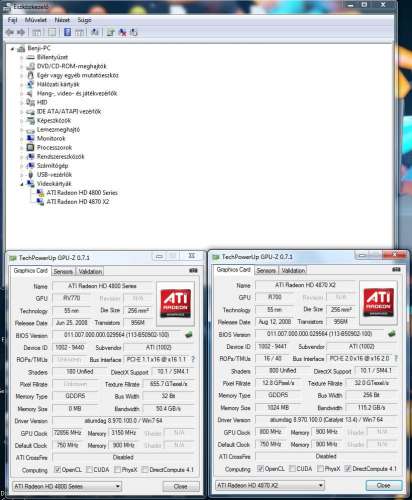This screenshot has width=412, height=500.
Task: Click the Videokártyák display adapter icon
Action: click(30, 184)
